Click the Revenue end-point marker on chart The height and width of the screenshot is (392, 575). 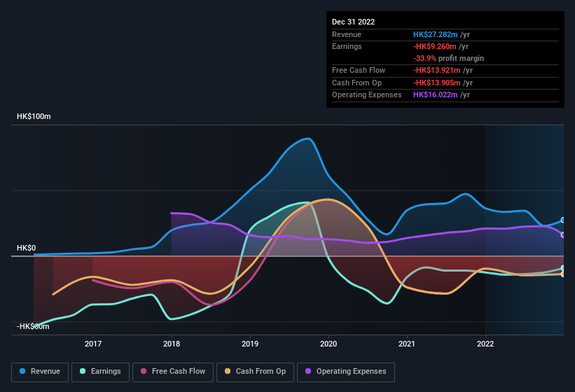point(563,220)
